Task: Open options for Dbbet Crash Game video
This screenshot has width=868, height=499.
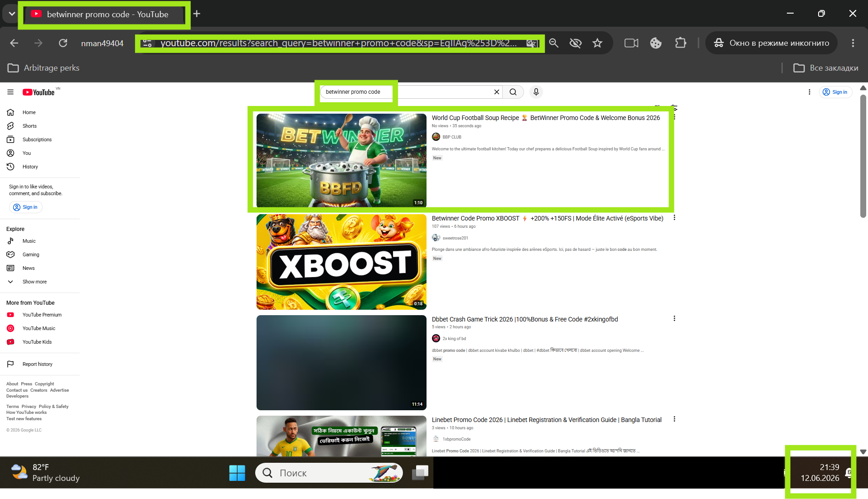Action: pos(674,318)
